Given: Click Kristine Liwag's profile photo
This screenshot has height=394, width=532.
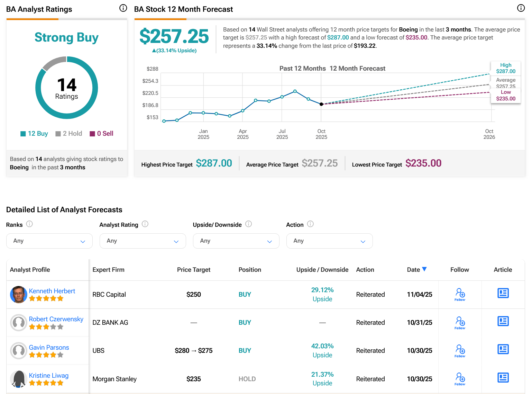Looking at the screenshot, I should 19,379.
